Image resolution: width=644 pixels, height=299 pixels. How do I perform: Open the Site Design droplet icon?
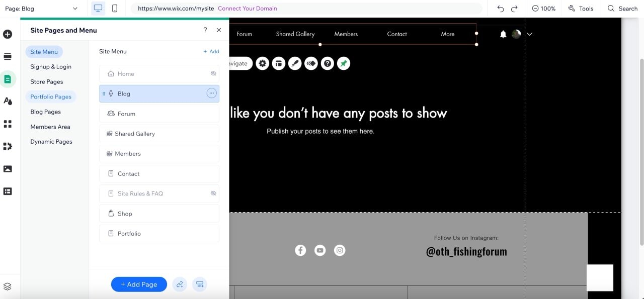(8, 101)
